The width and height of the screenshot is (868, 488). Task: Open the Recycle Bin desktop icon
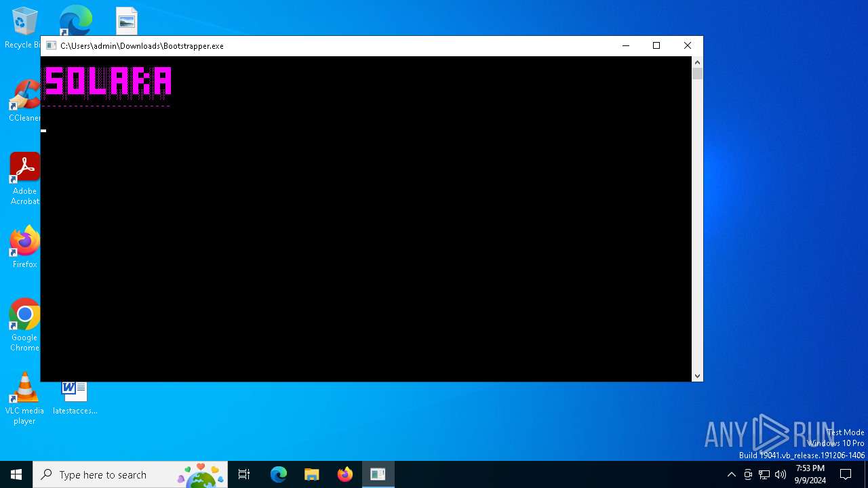click(24, 27)
